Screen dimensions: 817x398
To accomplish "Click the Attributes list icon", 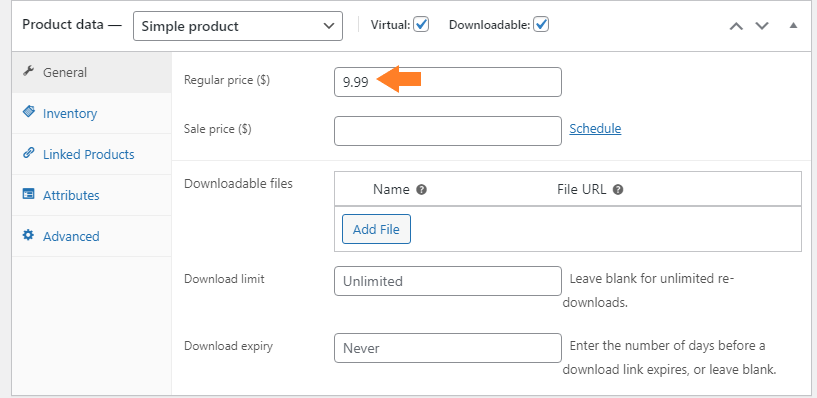I will click(x=29, y=194).
